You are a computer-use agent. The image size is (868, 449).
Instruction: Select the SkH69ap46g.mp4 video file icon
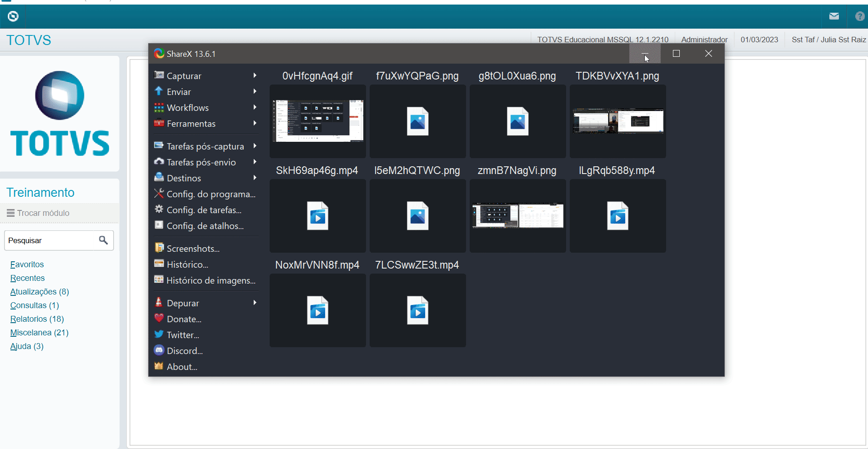pos(318,216)
